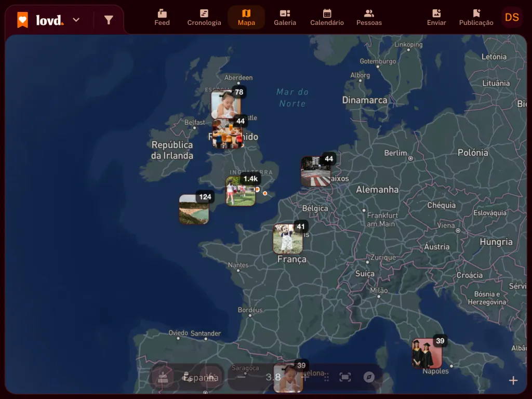Open the Calendário tab
The image size is (532, 399).
tap(327, 18)
